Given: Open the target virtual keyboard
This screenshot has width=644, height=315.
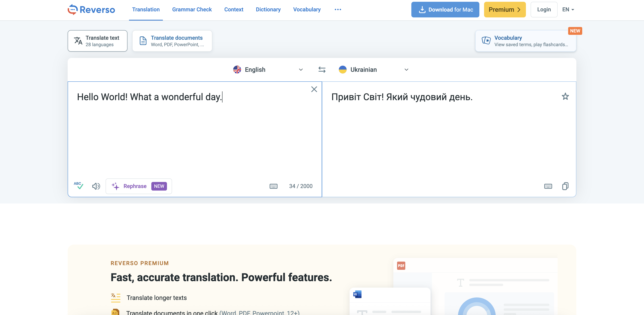Looking at the screenshot, I should coord(548,186).
